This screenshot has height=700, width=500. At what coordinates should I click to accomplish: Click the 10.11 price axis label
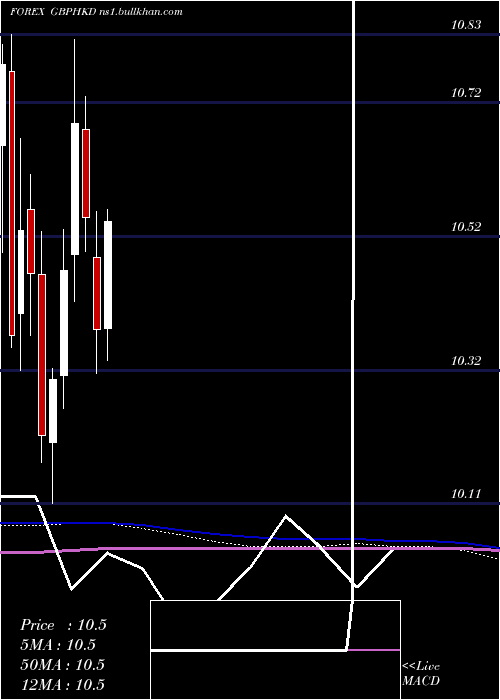click(x=466, y=494)
